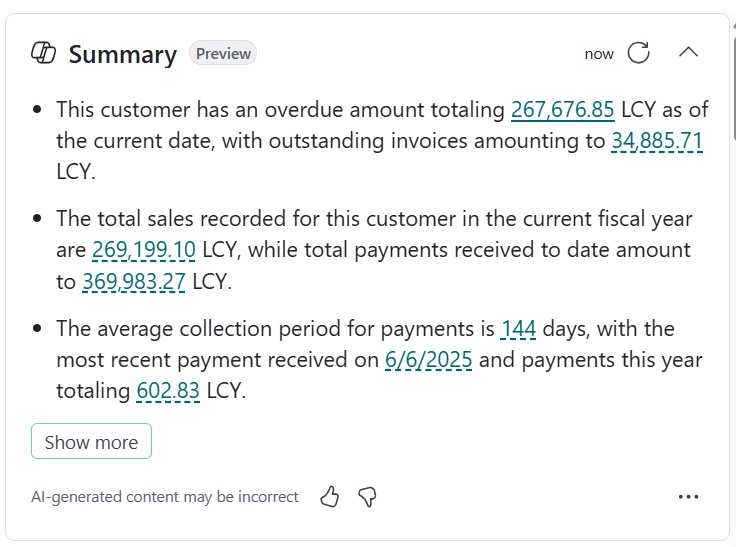Click the AI-generated content disclaimer text

point(165,496)
